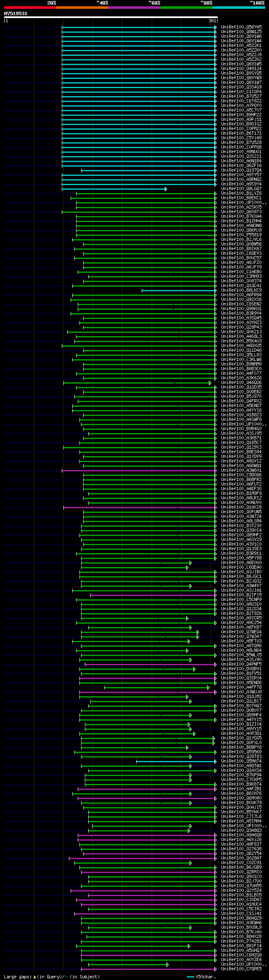Viewport: 269px width, 980px height.
Task: Click the short cyan bar for UniRef100_Q8LGQ7
Action: (114, 189)
